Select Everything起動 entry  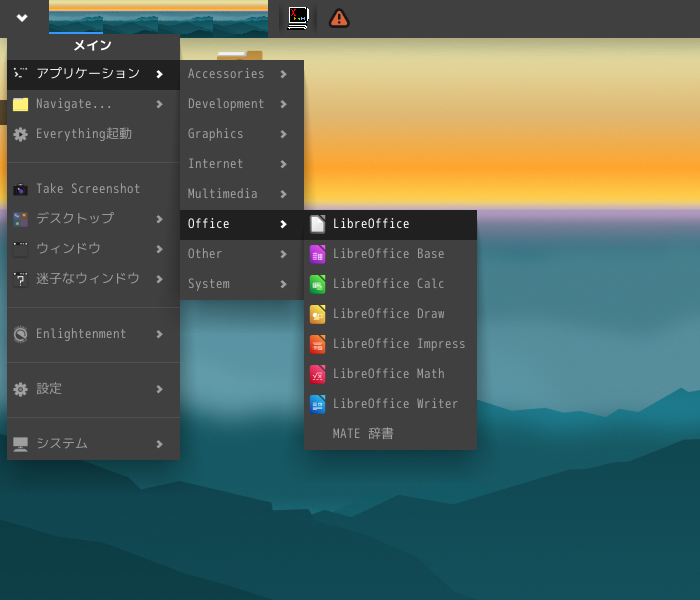[x=93, y=134]
